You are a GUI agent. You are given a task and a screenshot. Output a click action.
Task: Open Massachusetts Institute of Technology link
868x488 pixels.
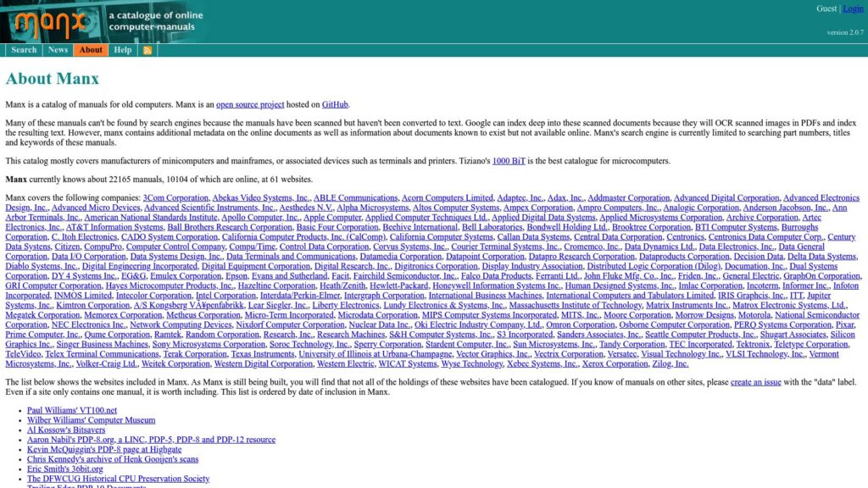click(x=576, y=305)
